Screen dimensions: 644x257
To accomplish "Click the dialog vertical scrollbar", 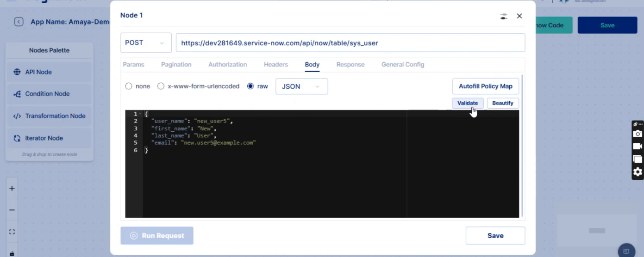I will tap(522, 146).
